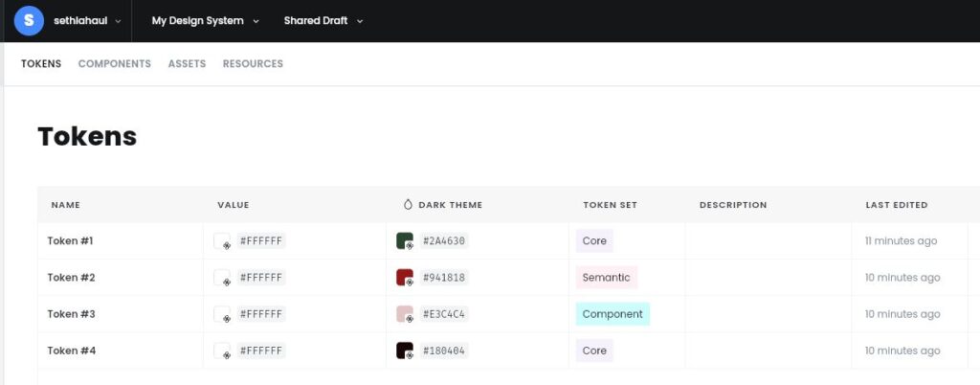Viewport: 980px width, 385px height.
Task: Open the Shared Draft version dropdown
Action: (x=323, y=21)
